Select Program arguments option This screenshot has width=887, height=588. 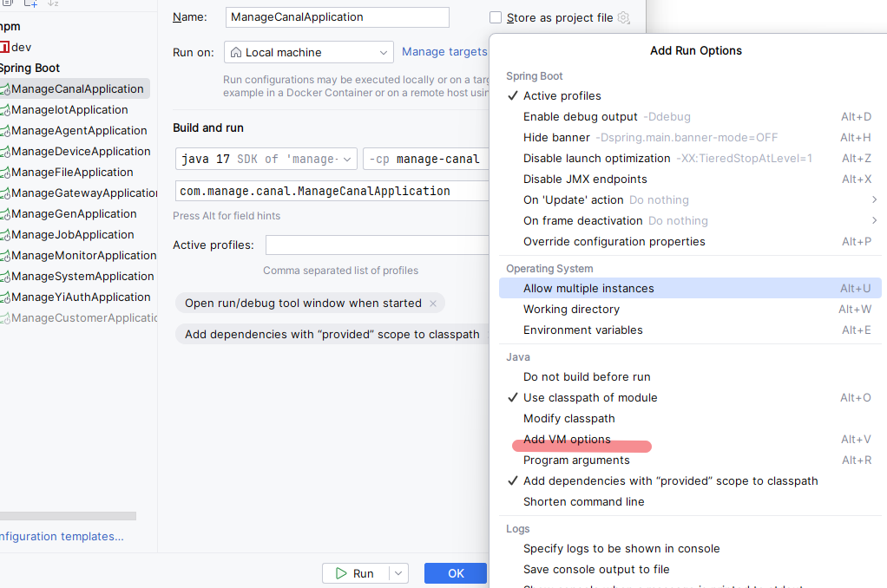point(690,460)
